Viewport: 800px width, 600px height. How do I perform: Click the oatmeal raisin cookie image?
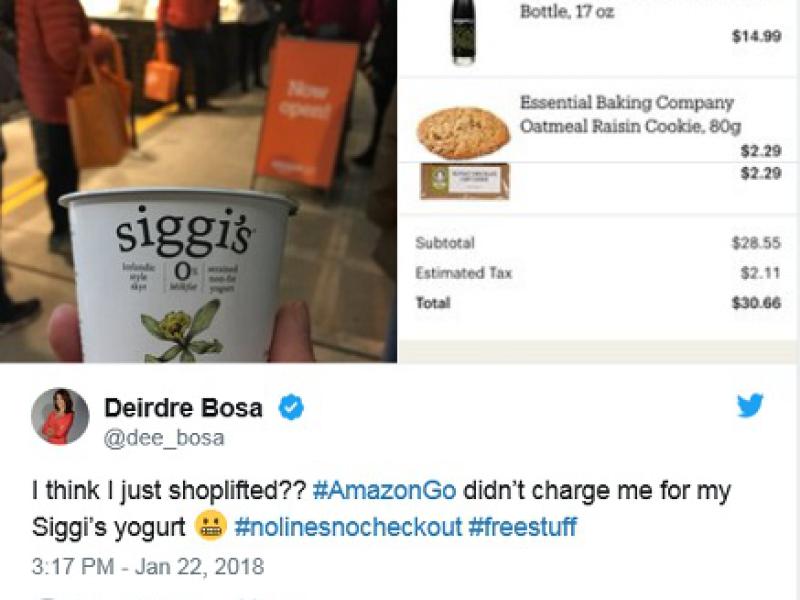tap(463, 133)
